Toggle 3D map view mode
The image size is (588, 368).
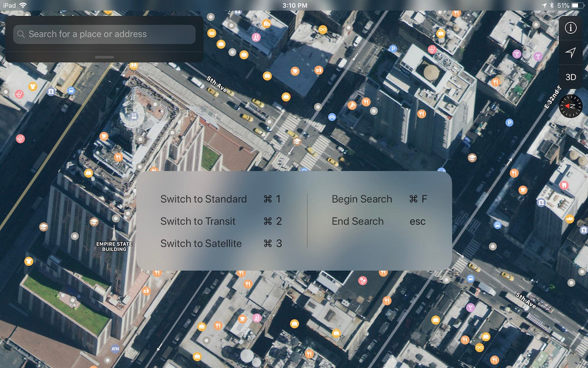tap(570, 78)
